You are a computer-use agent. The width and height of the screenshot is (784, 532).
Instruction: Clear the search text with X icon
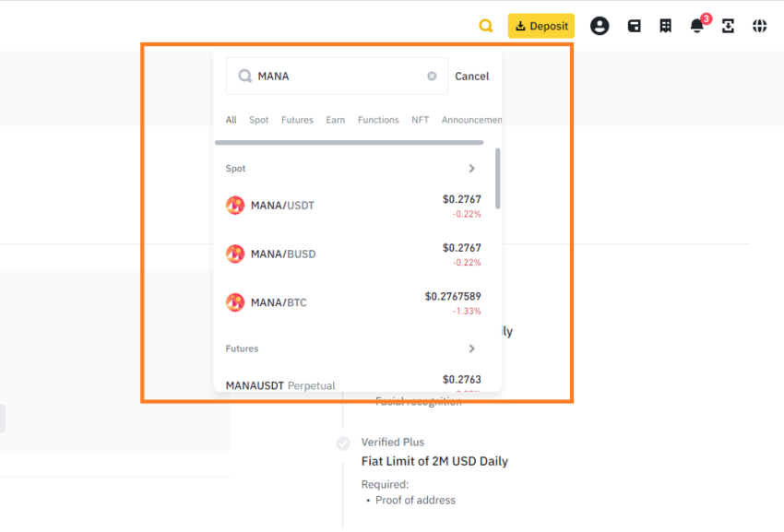[x=432, y=76]
